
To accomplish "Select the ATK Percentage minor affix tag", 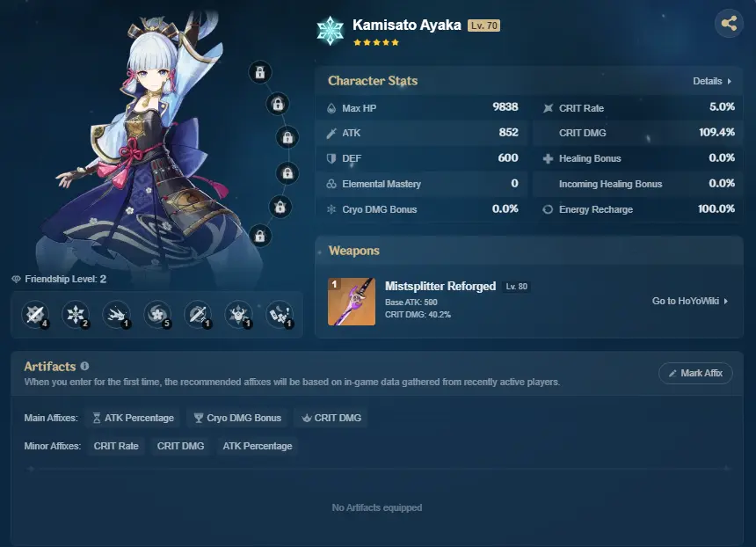I will (258, 446).
